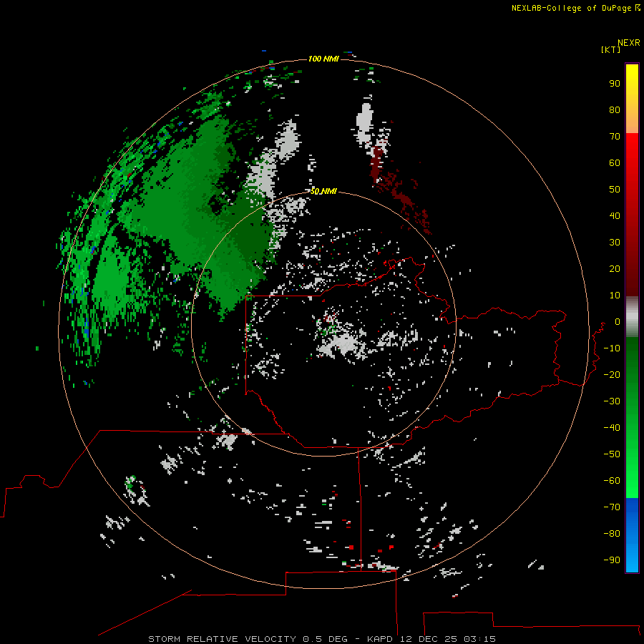644x644 pixels.
Task: Click the STORM RELATIVE VELOCITY product title
Action: click(x=222, y=639)
